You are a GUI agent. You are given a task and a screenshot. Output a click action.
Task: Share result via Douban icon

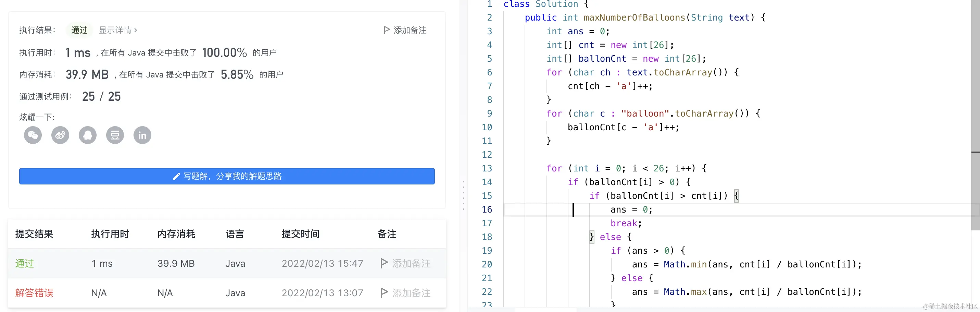pos(115,135)
